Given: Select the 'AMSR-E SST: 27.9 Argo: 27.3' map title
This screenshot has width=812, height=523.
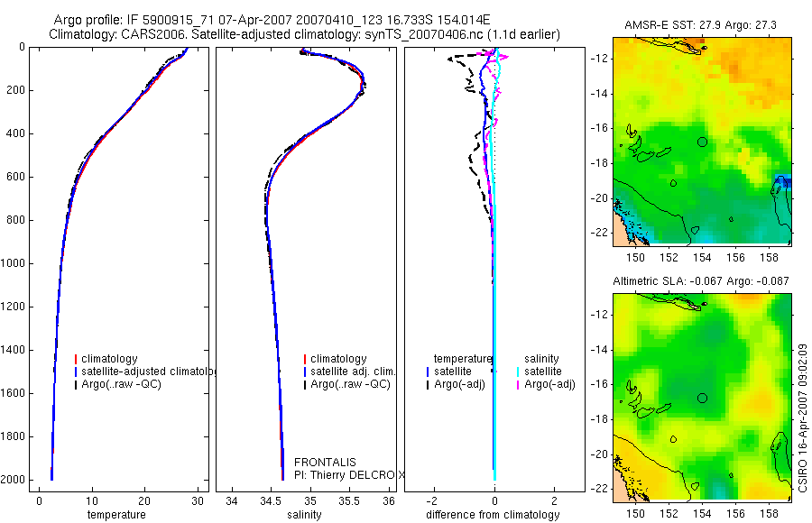Looking at the screenshot, I should pos(700,25).
